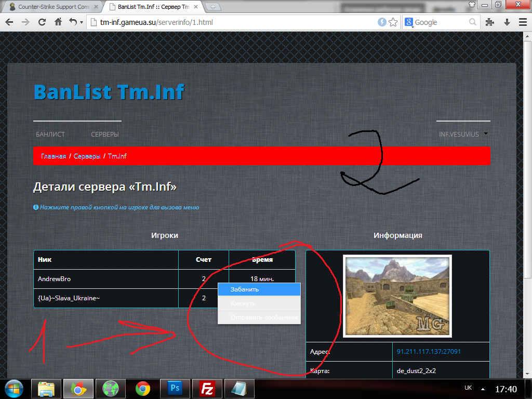Choose Кикнуть in the context menu

tap(259, 303)
